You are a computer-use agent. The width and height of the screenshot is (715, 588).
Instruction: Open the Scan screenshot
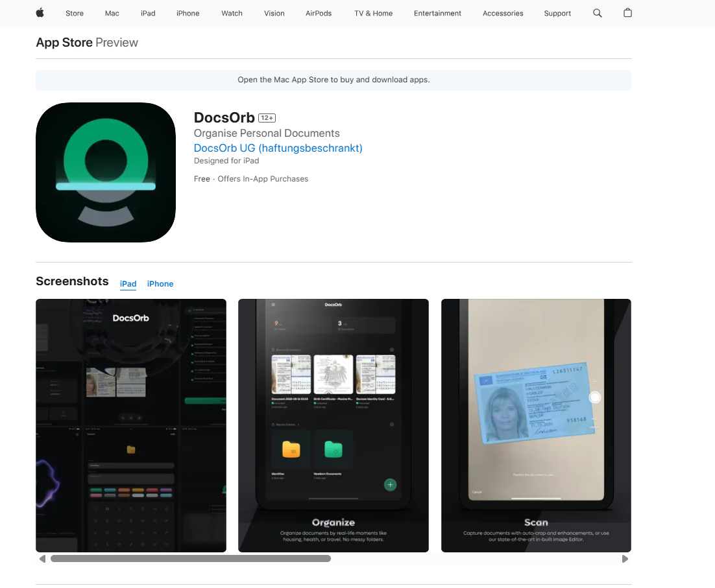point(536,425)
